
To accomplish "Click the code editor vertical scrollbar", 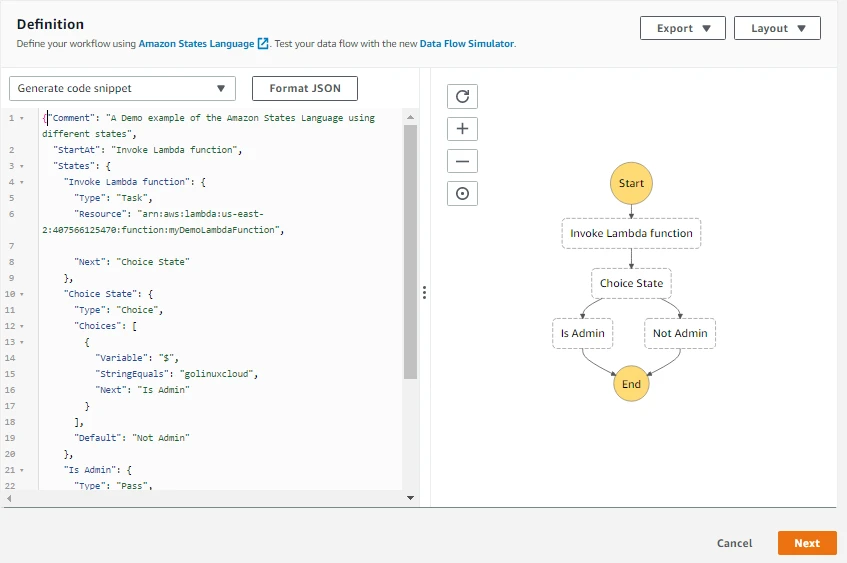I will click(410, 250).
